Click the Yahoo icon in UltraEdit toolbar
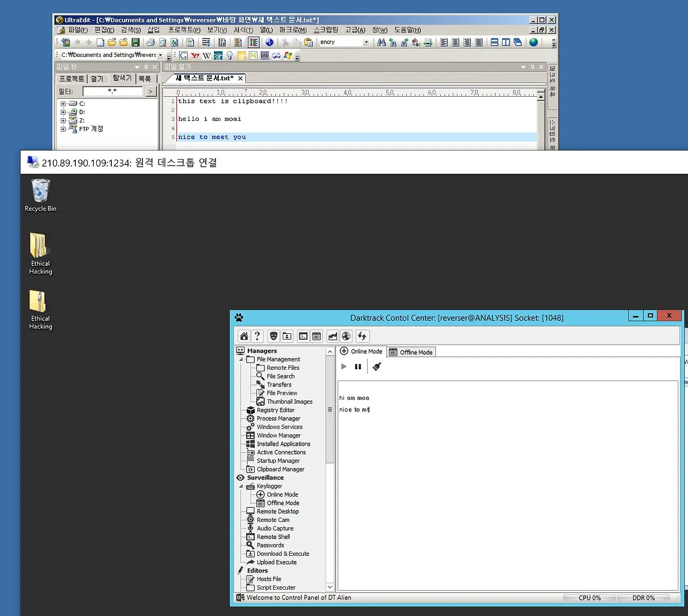This screenshot has width=688, height=616. click(x=195, y=55)
